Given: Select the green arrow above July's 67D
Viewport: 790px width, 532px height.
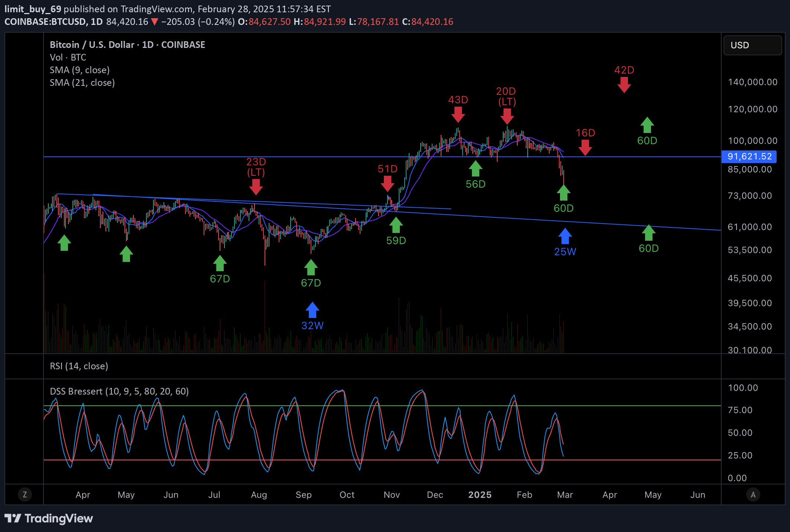Looking at the screenshot, I should click(x=220, y=263).
